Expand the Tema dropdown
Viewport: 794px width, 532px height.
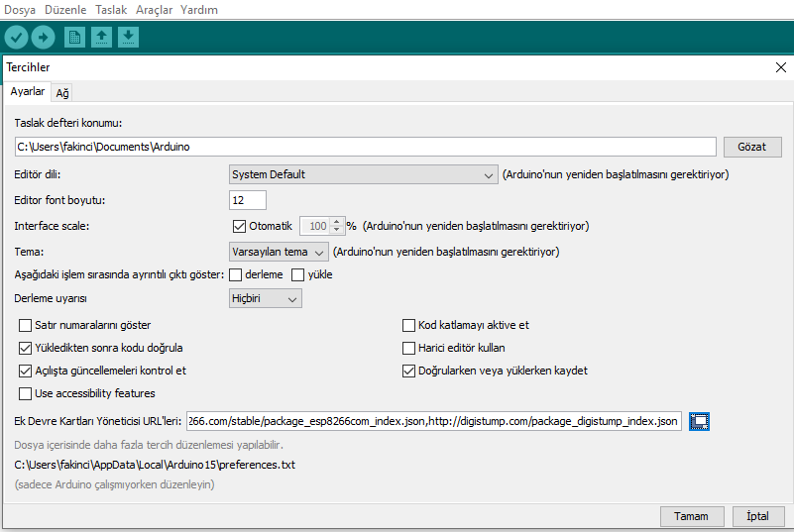tap(278, 252)
